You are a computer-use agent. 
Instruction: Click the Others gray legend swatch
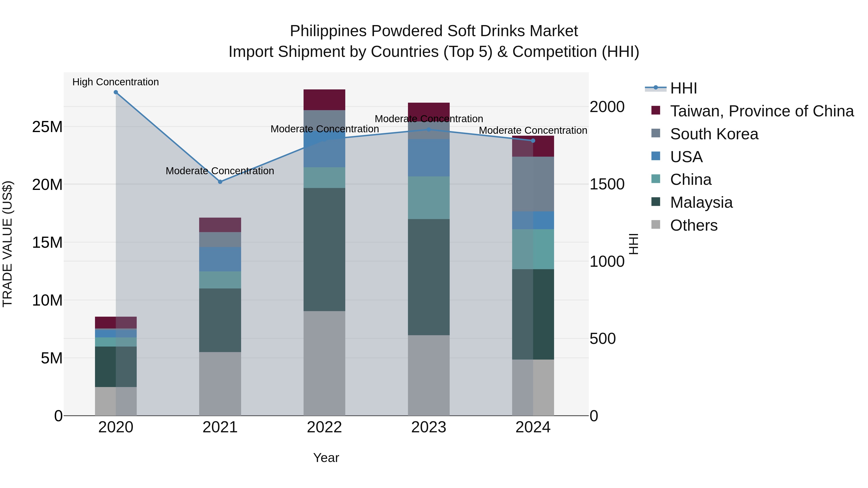click(x=656, y=224)
